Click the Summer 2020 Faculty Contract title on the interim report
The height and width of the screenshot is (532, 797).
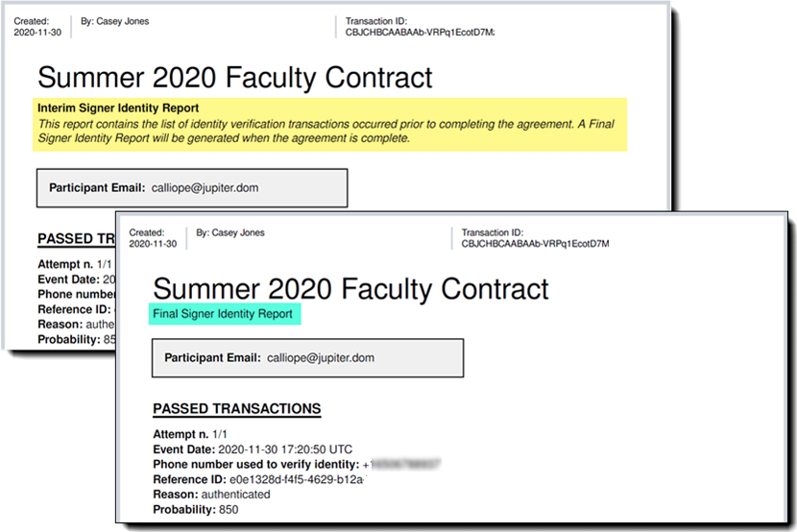234,77
